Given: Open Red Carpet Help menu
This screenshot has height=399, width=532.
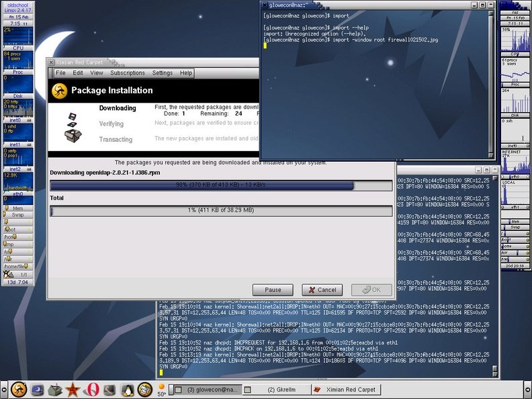Looking at the screenshot, I should click(x=186, y=73).
